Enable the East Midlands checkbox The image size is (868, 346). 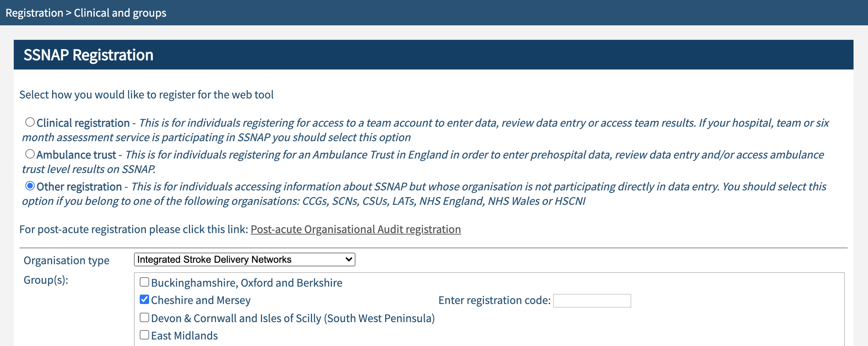click(x=144, y=335)
